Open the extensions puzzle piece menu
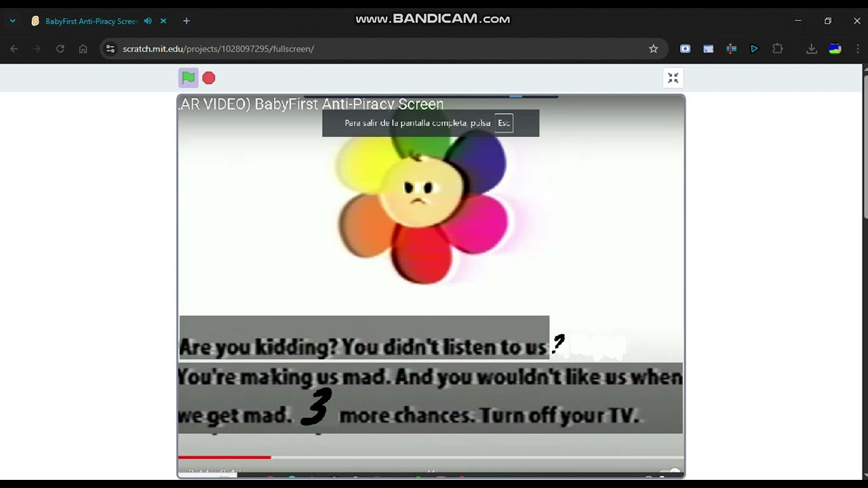 [x=777, y=49]
